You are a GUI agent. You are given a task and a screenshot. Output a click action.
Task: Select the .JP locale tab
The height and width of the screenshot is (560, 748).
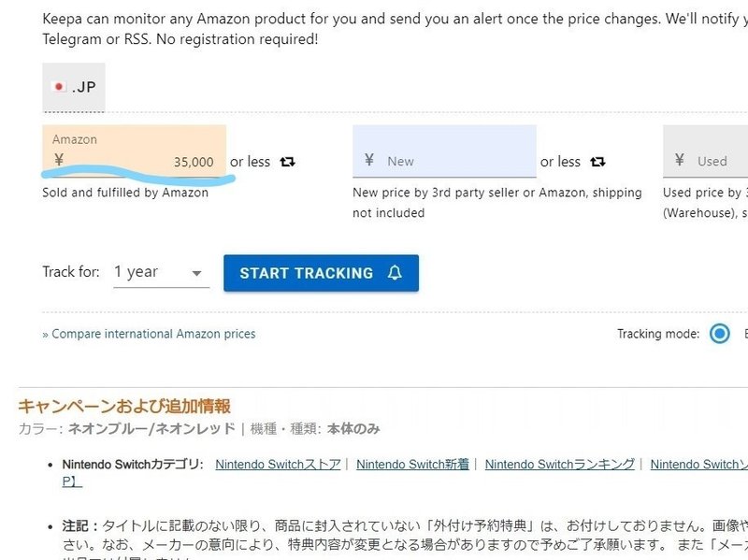coord(74,87)
